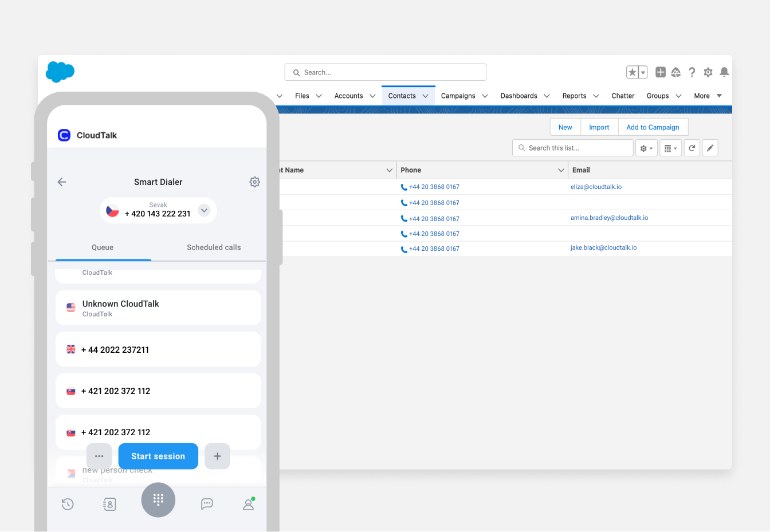770x532 pixels.
Task: Open the More navigation menu
Action: pos(708,96)
